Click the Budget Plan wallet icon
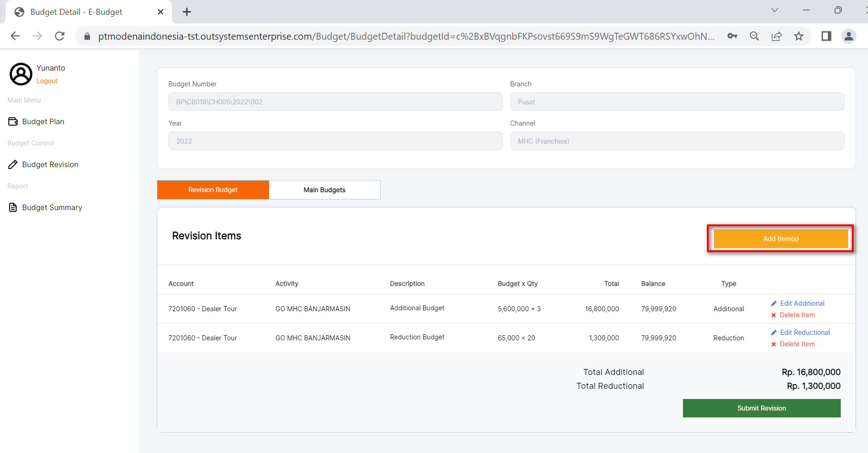Viewport: 868px width, 453px height. click(x=13, y=121)
